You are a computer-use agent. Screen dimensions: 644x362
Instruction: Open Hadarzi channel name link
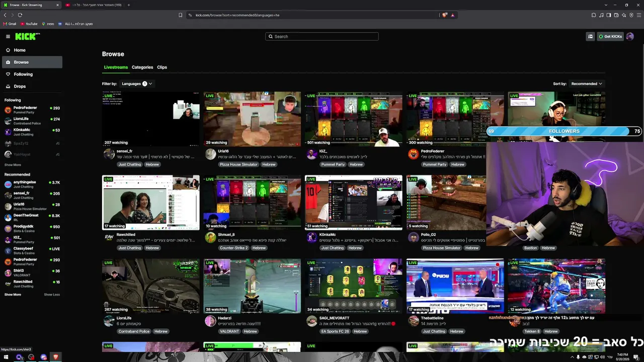(225, 318)
